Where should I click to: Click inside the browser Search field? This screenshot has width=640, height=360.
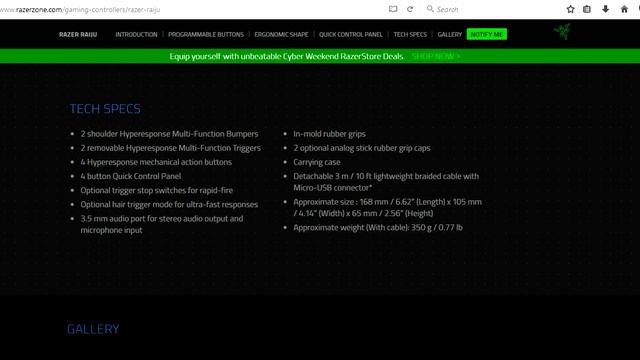(490, 9)
